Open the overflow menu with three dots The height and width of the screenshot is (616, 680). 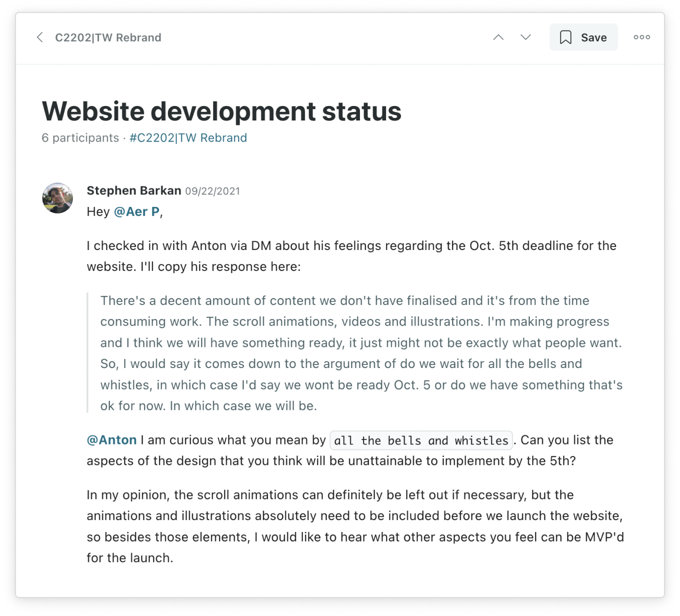pyautogui.click(x=641, y=36)
